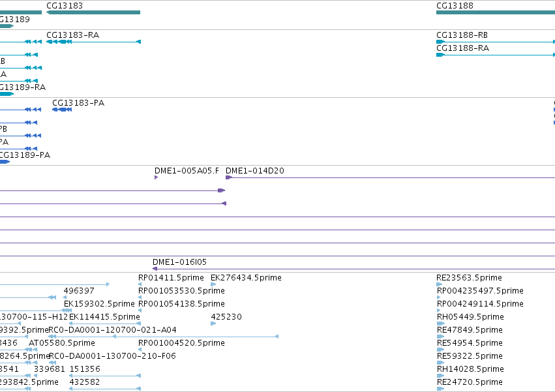Screen dimensions: 555x392
Task: Click the RH05449.5prime arrow glyph
Action: 440,324
